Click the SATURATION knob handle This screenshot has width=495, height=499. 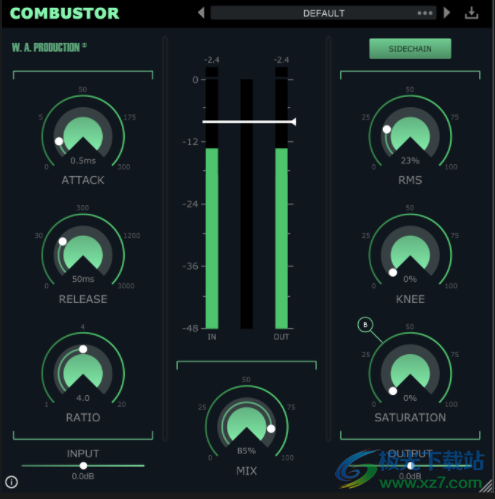(x=393, y=391)
